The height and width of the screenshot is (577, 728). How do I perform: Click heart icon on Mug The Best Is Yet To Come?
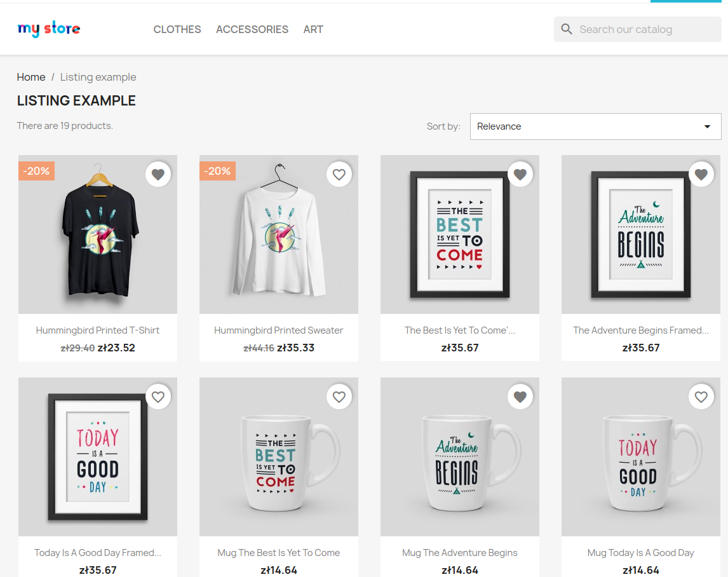[339, 397]
